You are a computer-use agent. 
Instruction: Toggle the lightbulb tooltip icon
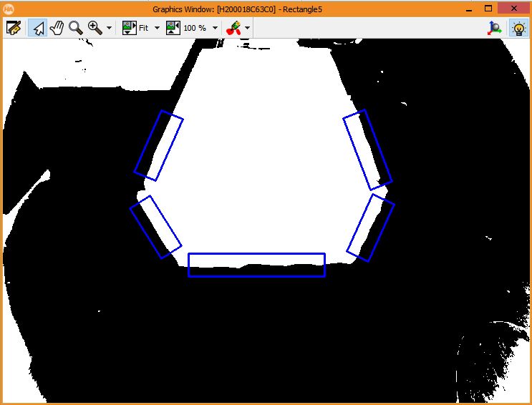518,28
